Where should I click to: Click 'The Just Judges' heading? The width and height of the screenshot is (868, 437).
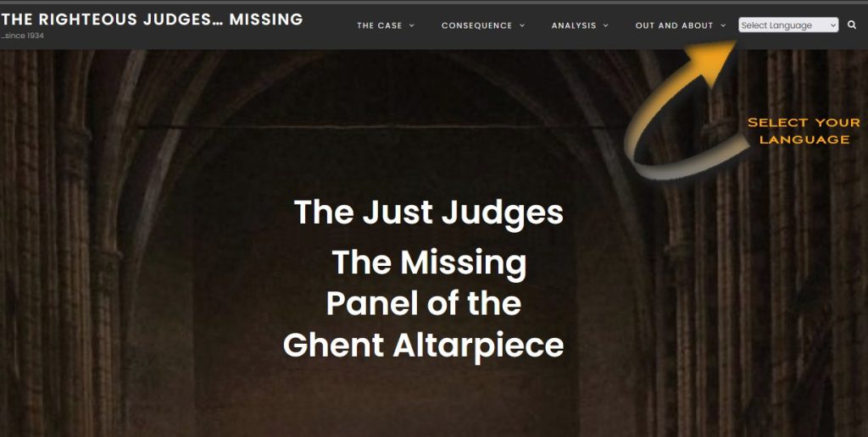click(x=428, y=213)
